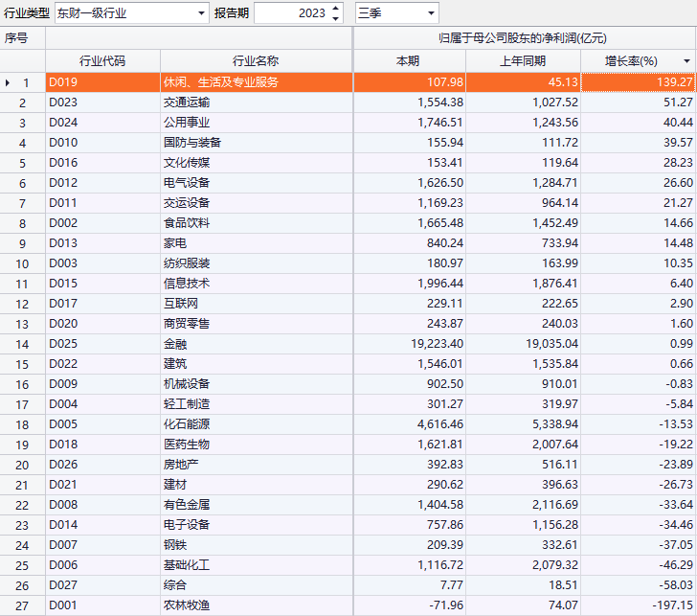Image resolution: width=697 pixels, height=616 pixels.
Task: Open the 行业类型 dropdown showing 东财一级行业
Action: point(200,13)
